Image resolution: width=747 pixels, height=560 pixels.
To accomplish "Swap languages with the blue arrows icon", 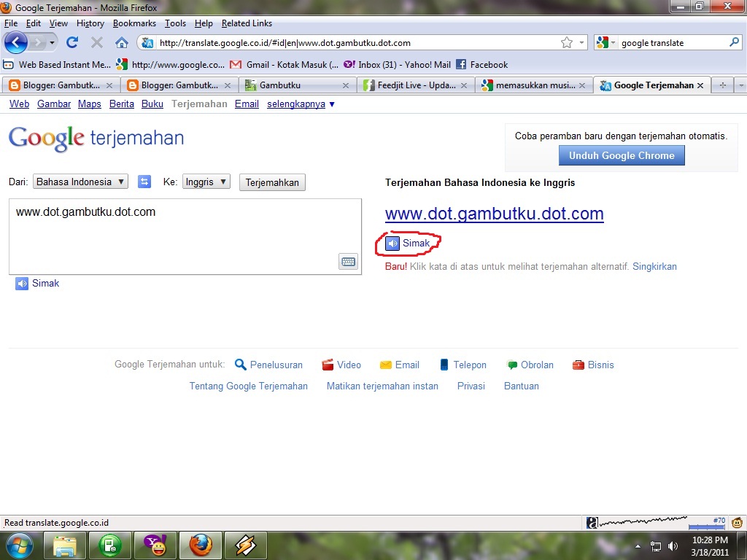I will [x=144, y=182].
